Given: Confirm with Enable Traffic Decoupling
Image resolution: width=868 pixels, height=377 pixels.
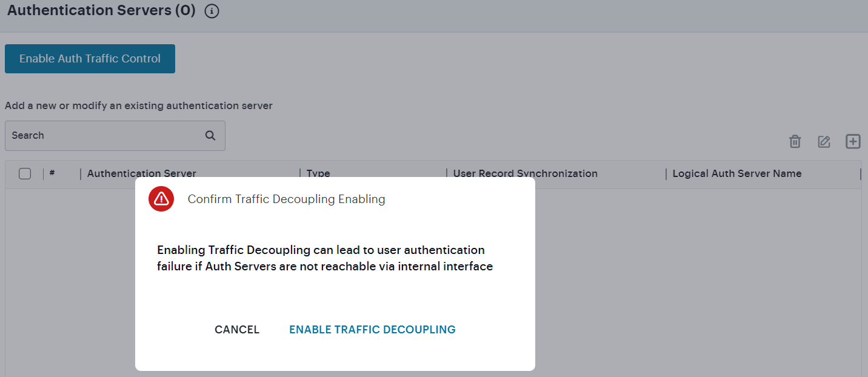Looking at the screenshot, I should [372, 329].
